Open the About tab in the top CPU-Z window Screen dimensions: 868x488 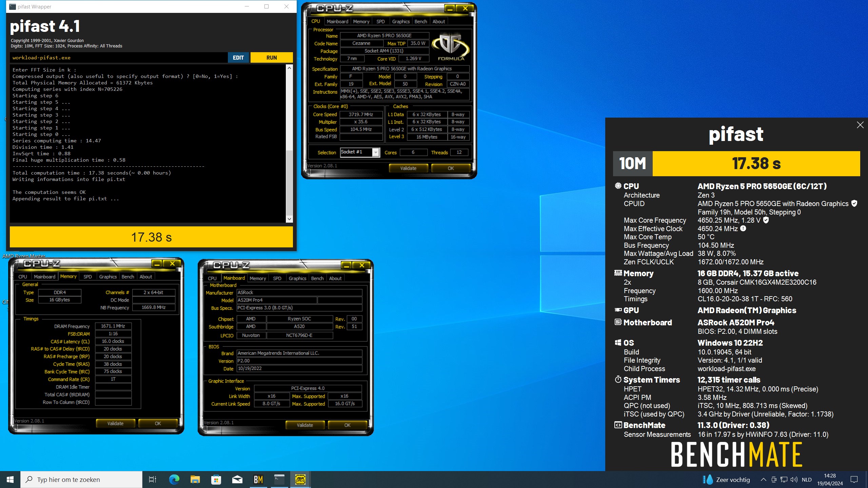(439, 21)
